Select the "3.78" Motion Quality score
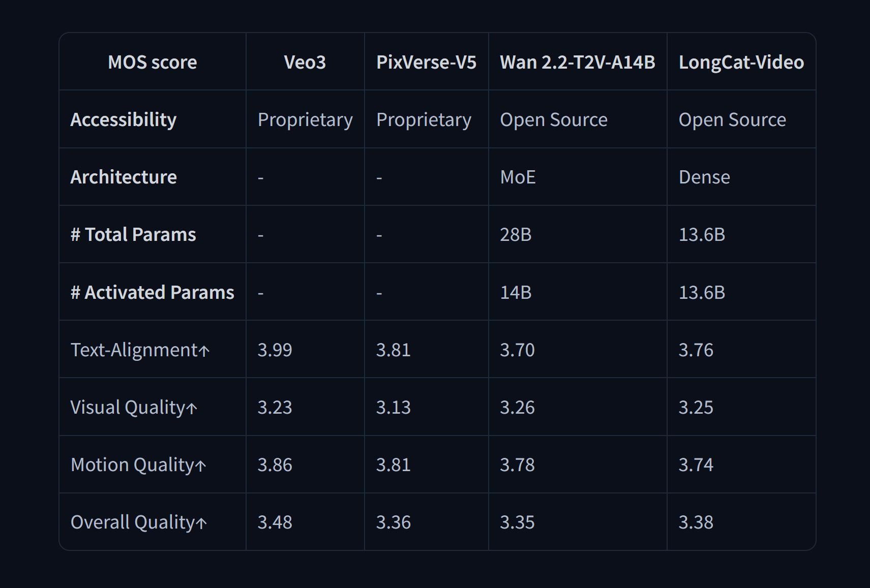Image resolution: width=870 pixels, height=588 pixels. [x=517, y=465]
